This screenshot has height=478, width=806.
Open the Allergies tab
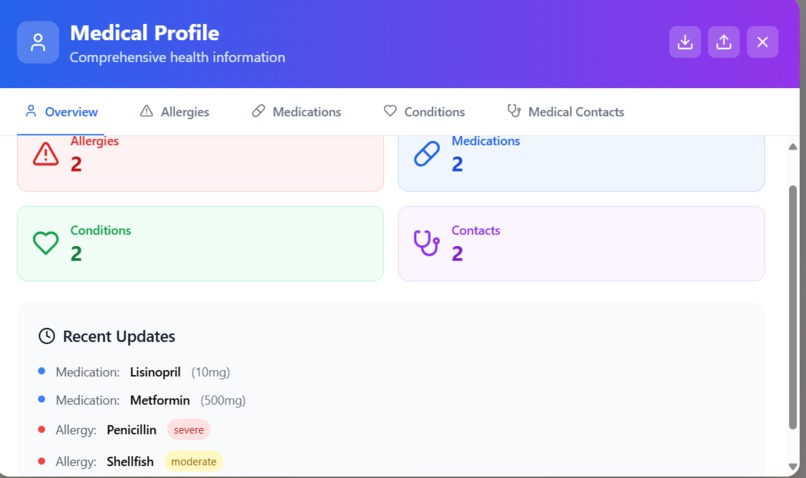pyautogui.click(x=174, y=112)
